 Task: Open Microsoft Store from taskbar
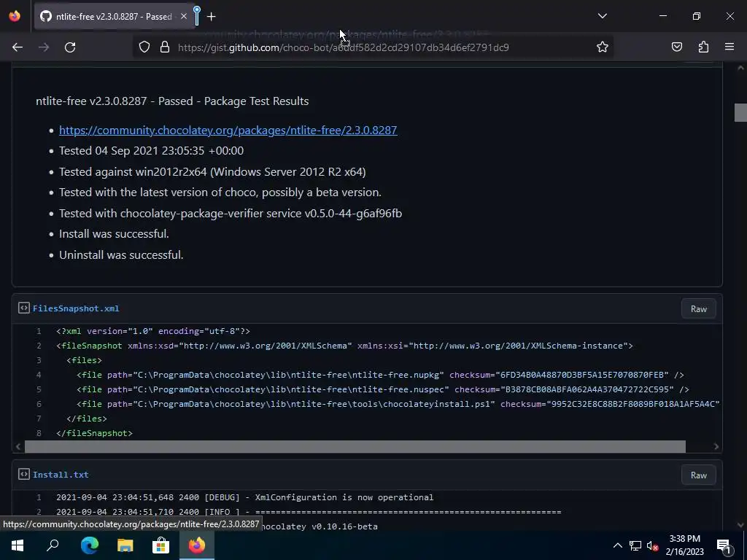(x=160, y=545)
